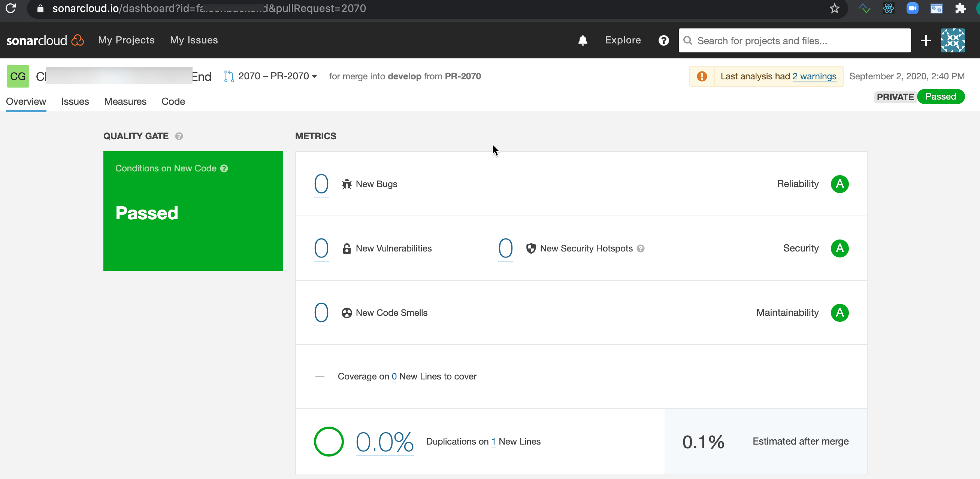980x479 pixels.
Task: Open the 2 warnings link
Action: point(814,76)
